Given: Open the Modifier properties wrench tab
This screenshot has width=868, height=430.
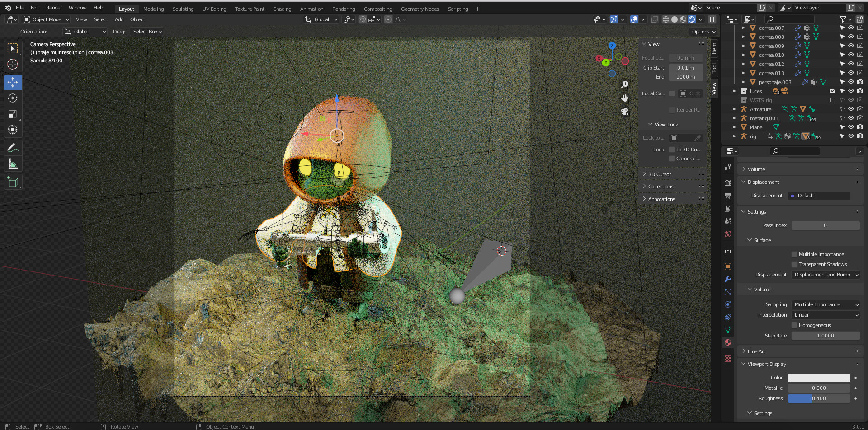Looking at the screenshot, I should click(728, 279).
